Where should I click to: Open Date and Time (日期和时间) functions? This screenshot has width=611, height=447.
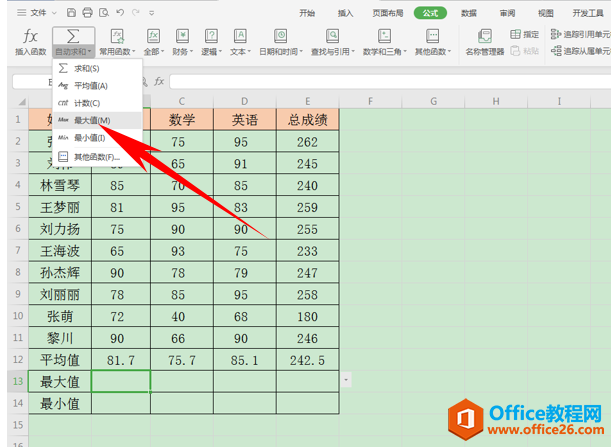click(281, 42)
